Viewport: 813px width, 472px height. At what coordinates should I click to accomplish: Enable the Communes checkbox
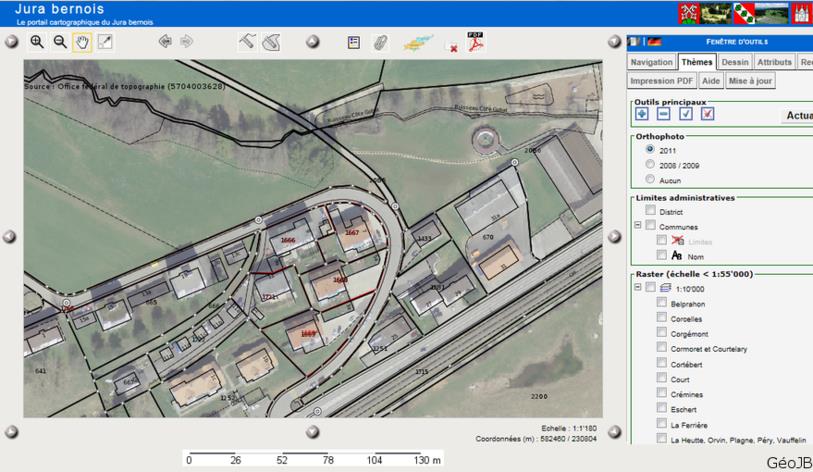[650, 225]
